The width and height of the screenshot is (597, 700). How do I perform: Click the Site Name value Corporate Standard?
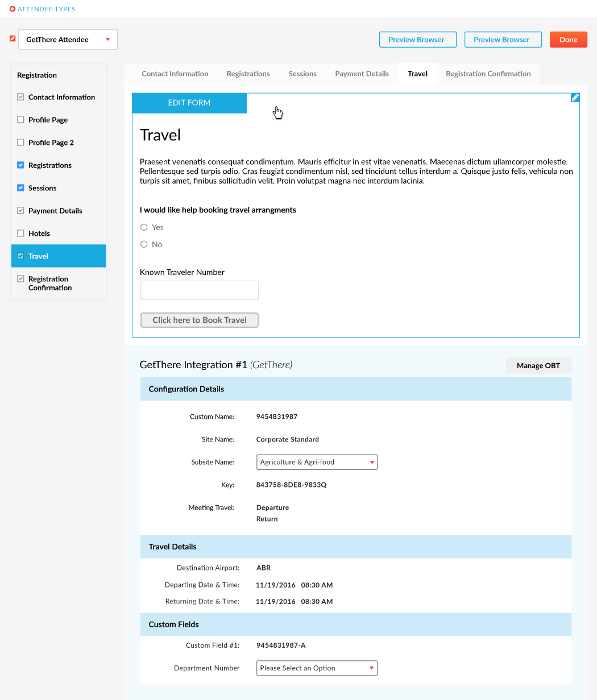pos(288,439)
